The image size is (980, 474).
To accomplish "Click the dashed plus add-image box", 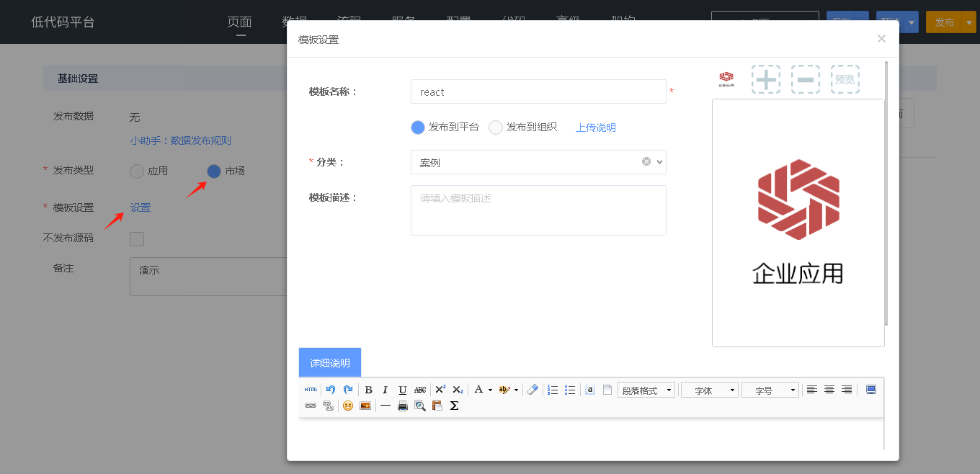I will [x=766, y=79].
